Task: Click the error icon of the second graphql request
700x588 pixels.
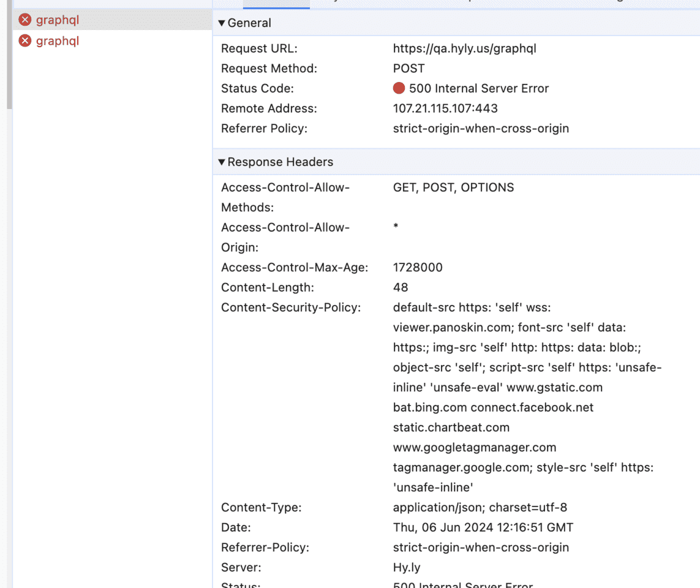Action: [x=25, y=41]
